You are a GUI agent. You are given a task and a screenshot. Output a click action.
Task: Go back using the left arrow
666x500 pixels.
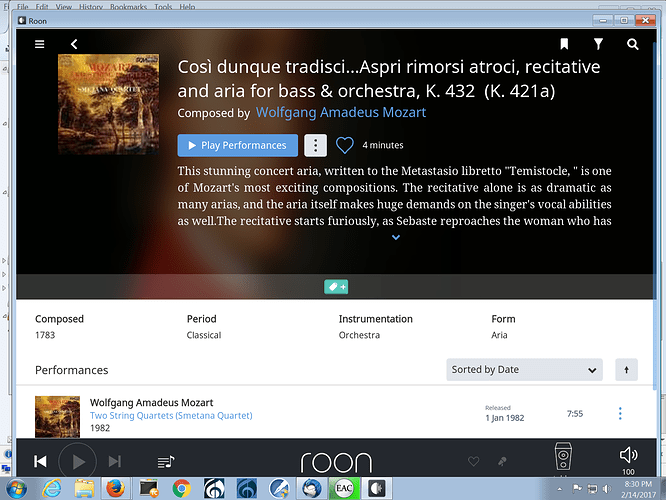pyautogui.click(x=74, y=44)
